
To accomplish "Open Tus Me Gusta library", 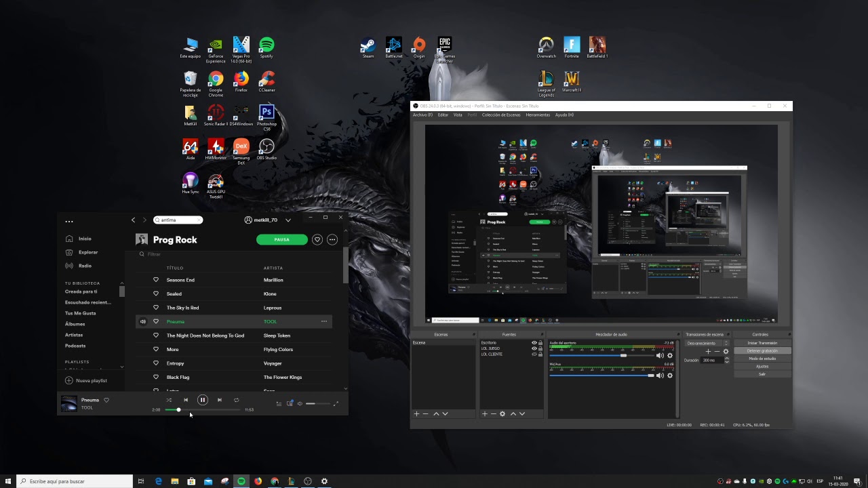I will pyautogui.click(x=81, y=313).
